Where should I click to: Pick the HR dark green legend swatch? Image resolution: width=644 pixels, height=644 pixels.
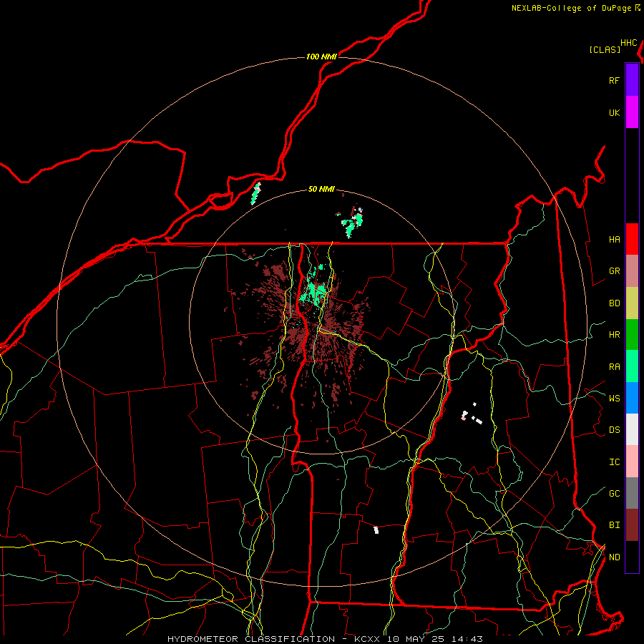coord(632,335)
